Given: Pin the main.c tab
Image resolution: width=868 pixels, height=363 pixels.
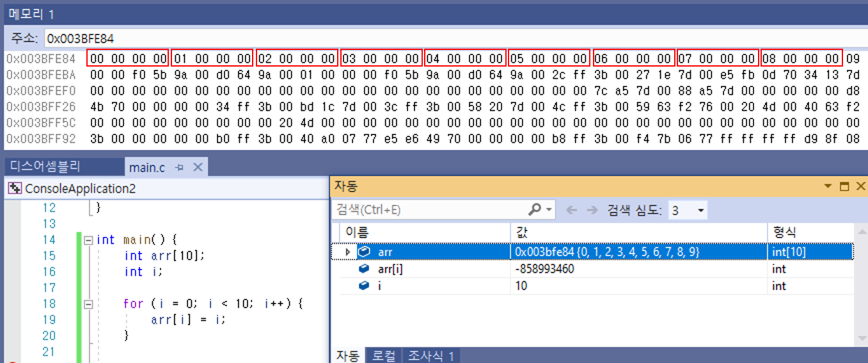Looking at the screenshot, I should tap(180, 168).
